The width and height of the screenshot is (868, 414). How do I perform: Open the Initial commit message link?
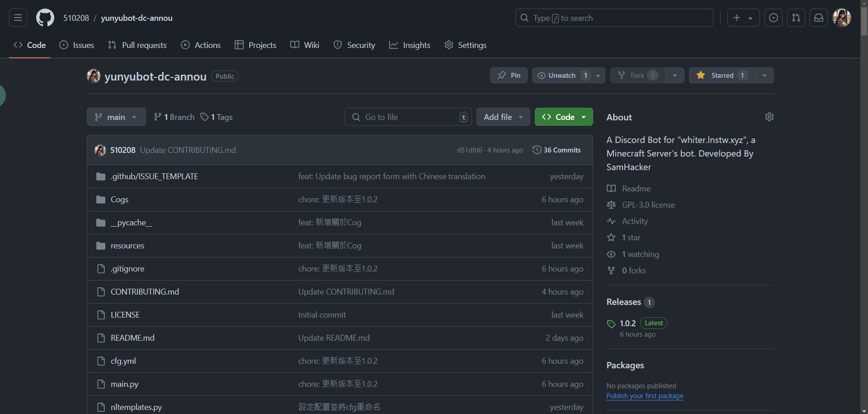tap(322, 315)
